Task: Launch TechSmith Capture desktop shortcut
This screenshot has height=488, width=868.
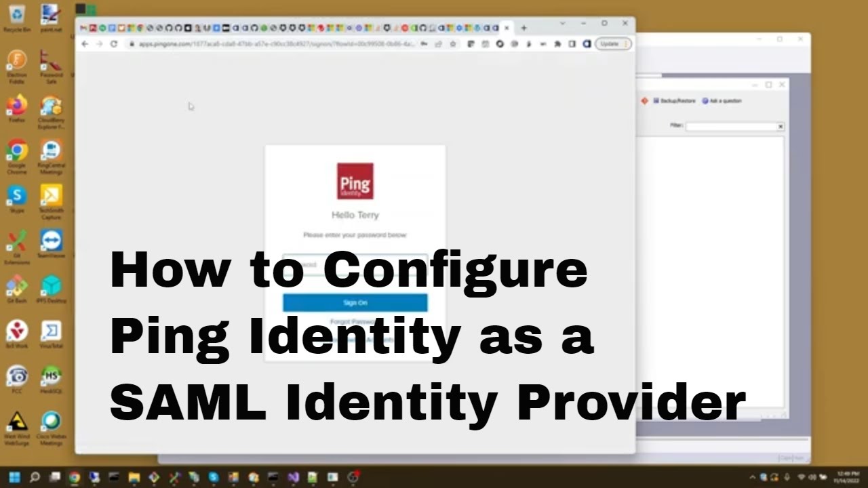Action: coord(51,201)
